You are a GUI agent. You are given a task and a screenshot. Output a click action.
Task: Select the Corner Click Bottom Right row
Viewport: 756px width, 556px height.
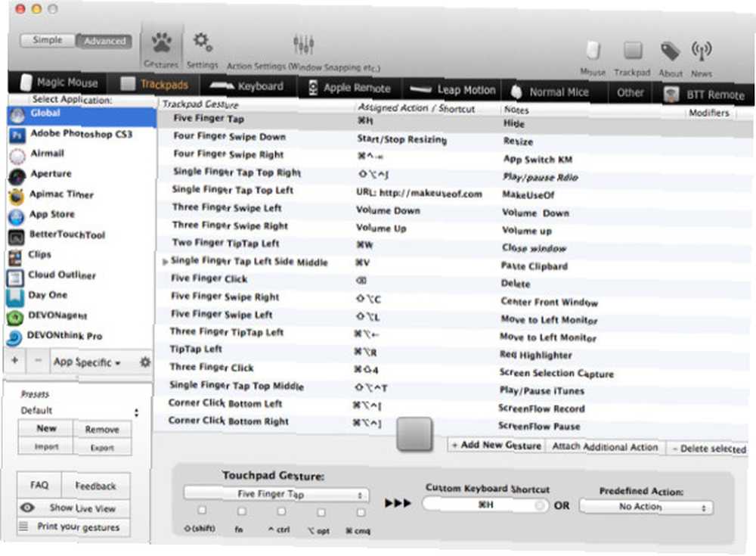coord(453,423)
